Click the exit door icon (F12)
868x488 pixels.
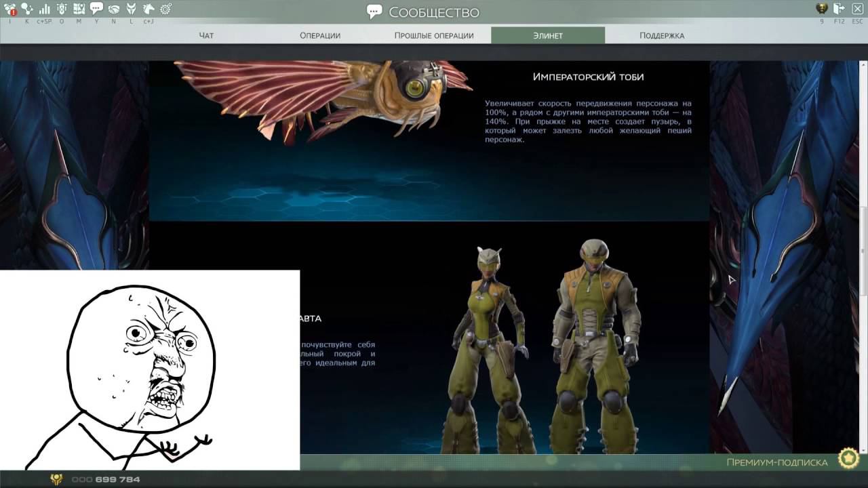tap(840, 9)
